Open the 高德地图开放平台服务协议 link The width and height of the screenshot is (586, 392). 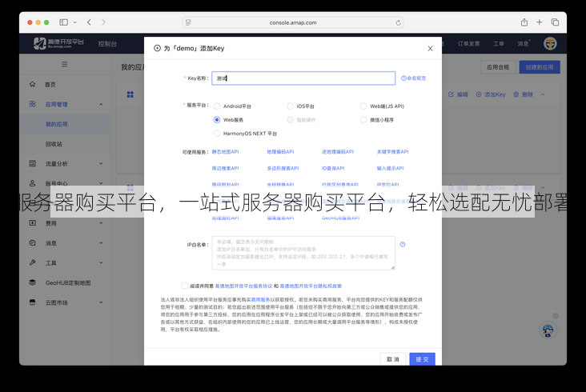pos(243,286)
